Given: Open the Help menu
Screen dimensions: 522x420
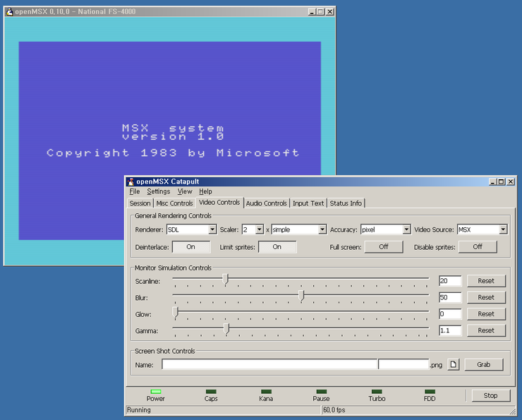Looking at the screenshot, I should coord(205,191).
